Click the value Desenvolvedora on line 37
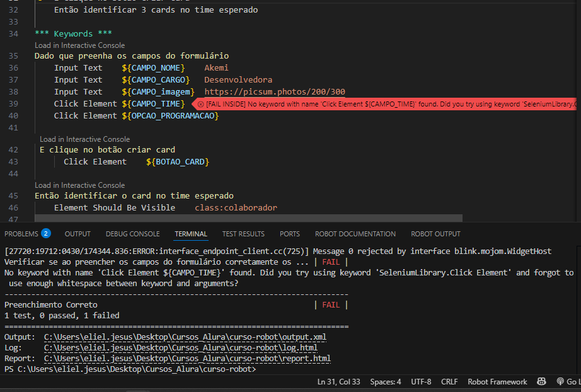 pyautogui.click(x=238, y=80)
